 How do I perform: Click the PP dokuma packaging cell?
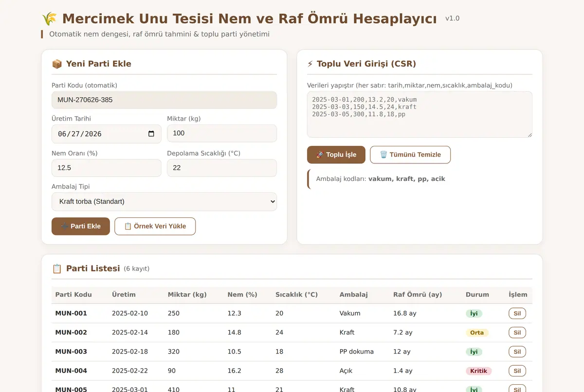(357, 352)
